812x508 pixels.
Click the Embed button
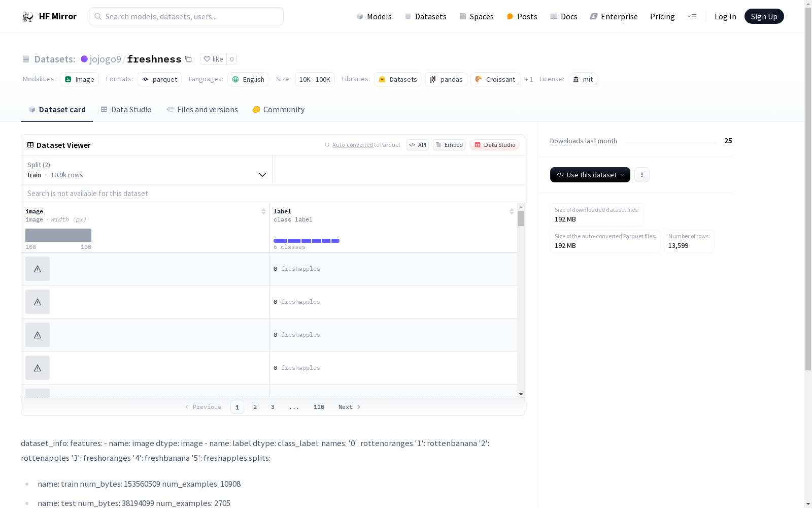point(449,145)
